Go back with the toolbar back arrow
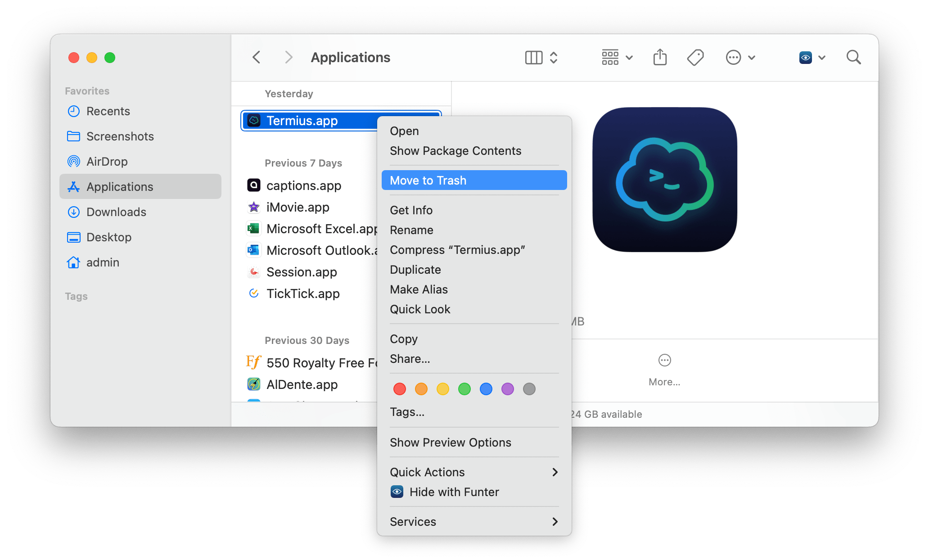The width and height of the screenshot is (929, 560). pos(257,57)
